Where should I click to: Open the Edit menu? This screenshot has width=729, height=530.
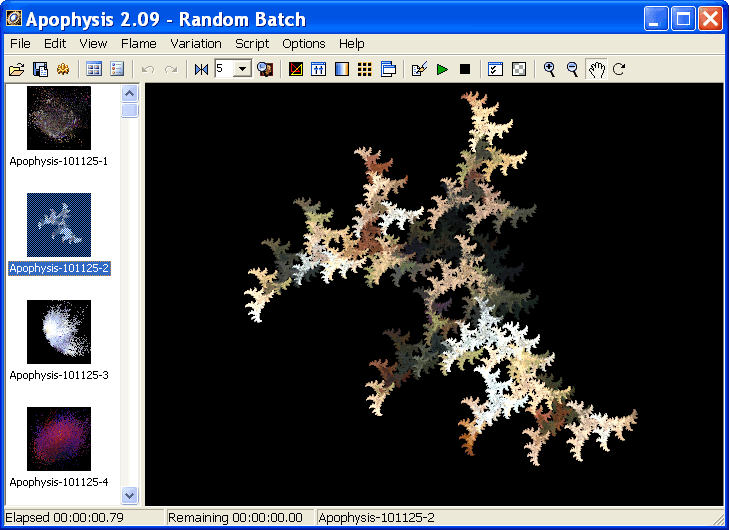55,44
